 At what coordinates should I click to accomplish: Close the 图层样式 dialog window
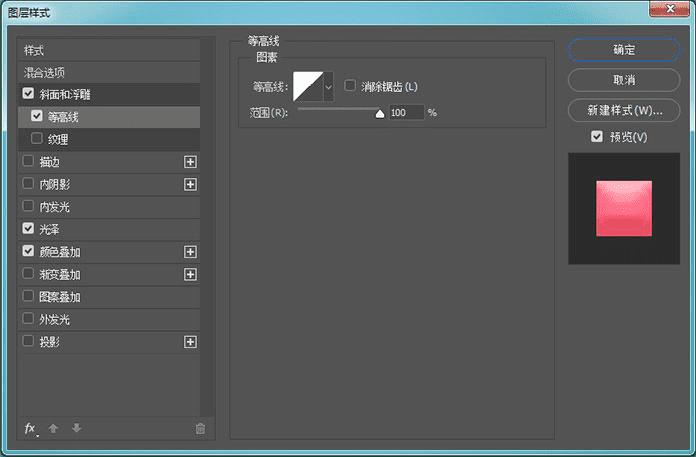click(x=670, y=8)
